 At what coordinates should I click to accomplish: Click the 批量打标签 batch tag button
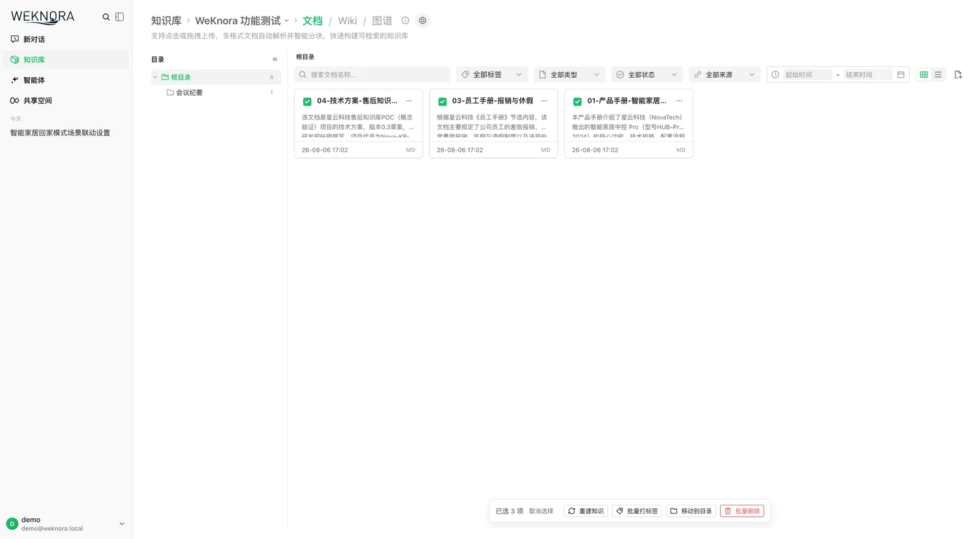point(637,511)
